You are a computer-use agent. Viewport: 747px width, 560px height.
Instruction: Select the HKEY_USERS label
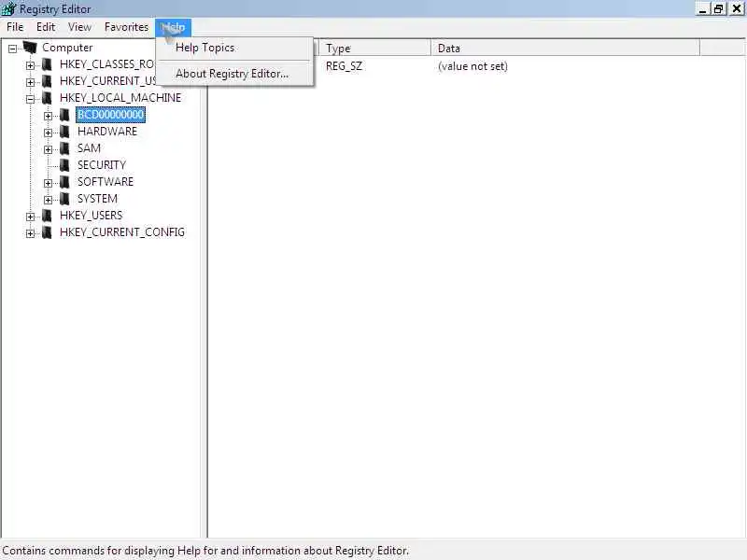[91, 216]
